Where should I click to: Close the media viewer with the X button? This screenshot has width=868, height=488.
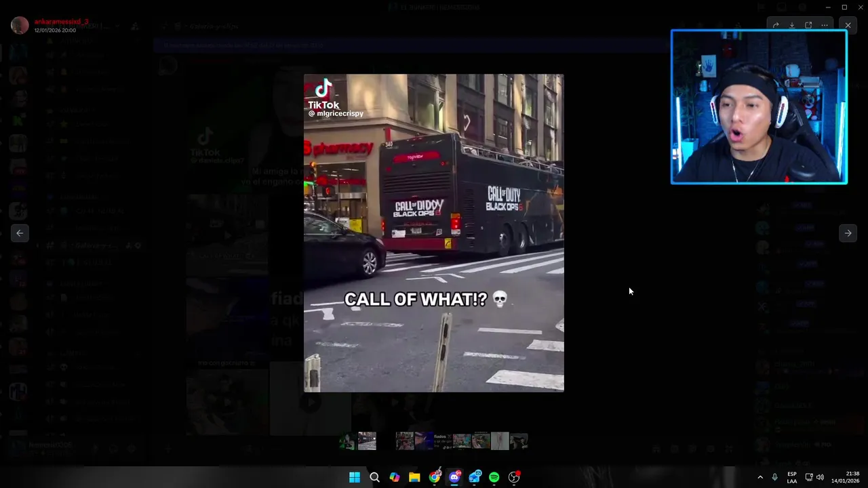(x=848, y=25)
